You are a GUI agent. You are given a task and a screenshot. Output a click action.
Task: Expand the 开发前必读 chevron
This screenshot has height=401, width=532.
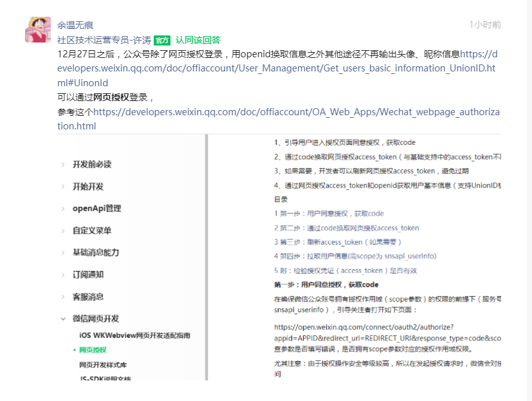pos(63,165)
